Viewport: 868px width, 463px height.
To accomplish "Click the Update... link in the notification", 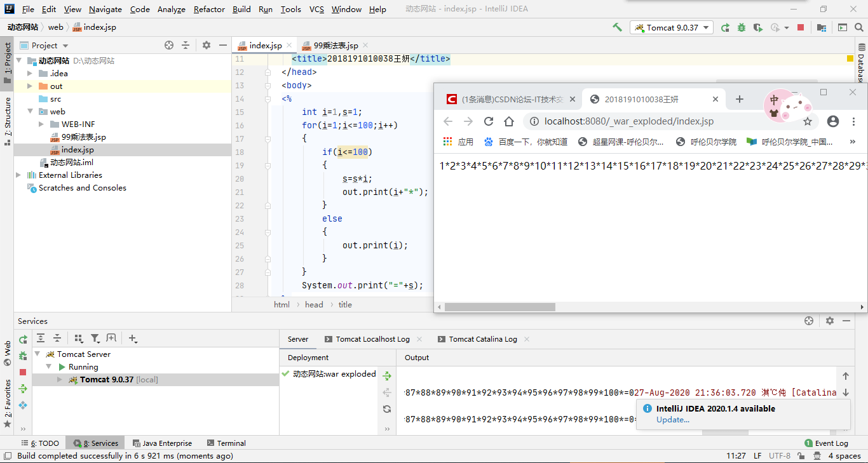I will [x=672, y=419].
